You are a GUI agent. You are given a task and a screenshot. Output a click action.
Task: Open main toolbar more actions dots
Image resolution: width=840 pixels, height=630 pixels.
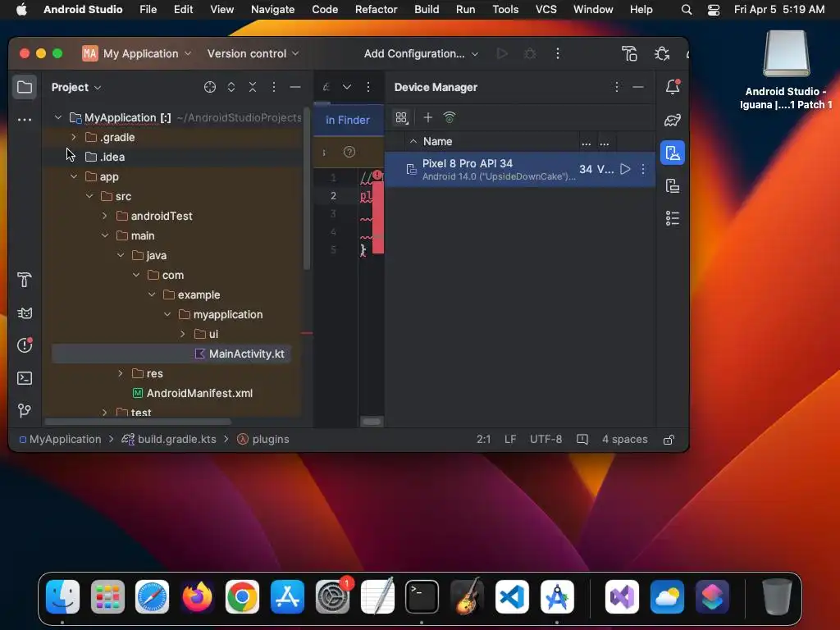point(558,53)
